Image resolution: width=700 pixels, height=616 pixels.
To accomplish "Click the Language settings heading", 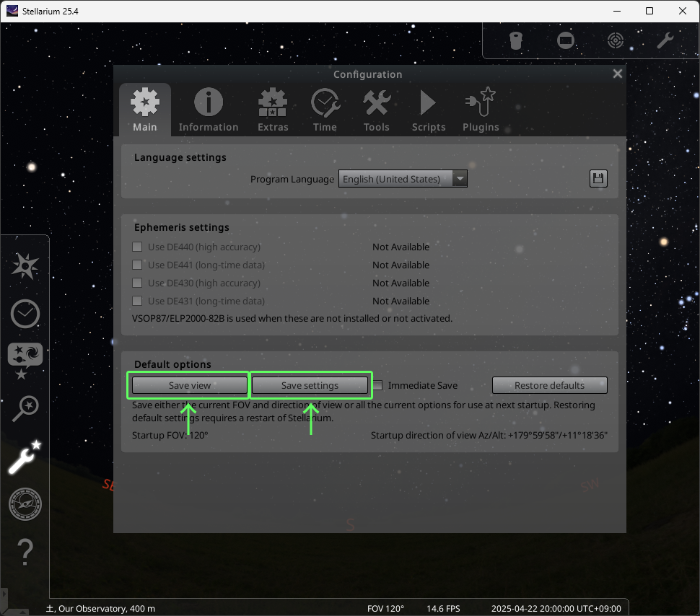I will pos(180,157).
